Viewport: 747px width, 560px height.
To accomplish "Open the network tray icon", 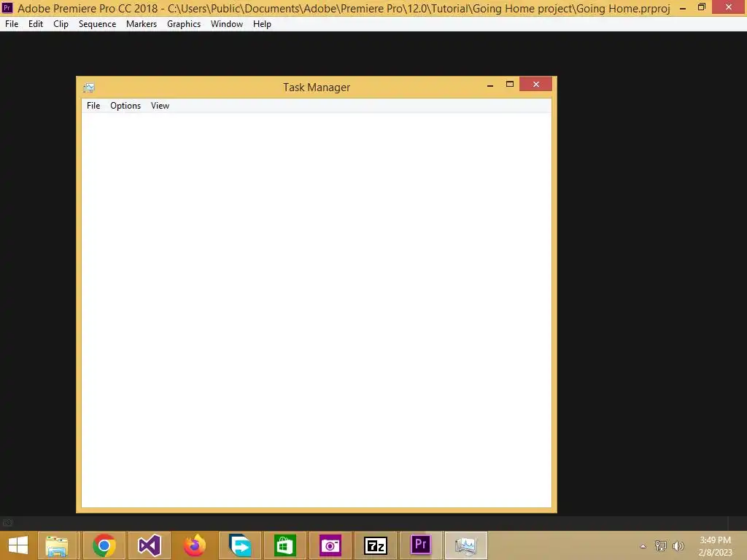I will 661,545.
